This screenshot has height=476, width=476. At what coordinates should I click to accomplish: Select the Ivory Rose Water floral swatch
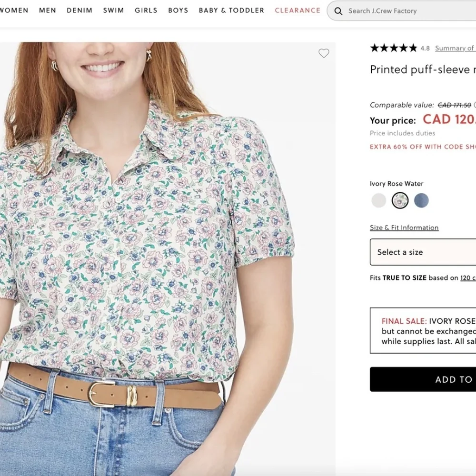400,200
